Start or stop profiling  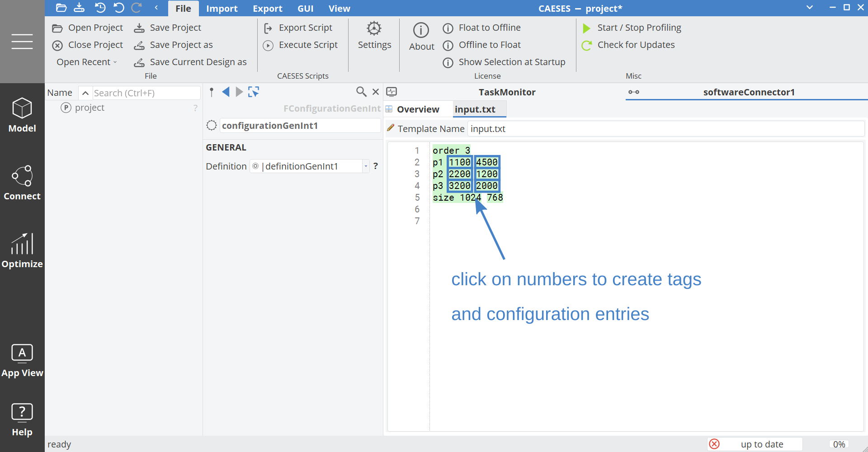click(x=632, y=28)
